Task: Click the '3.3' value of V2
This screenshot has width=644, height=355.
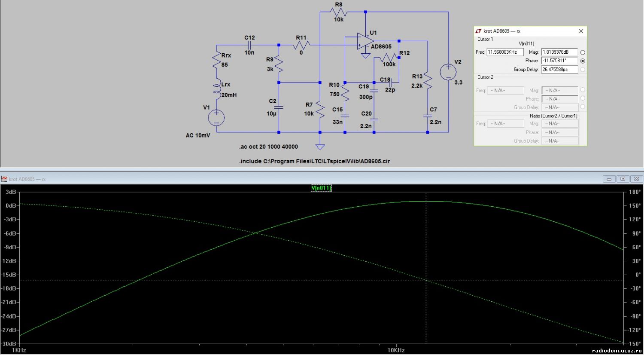Action: point(459,83)
